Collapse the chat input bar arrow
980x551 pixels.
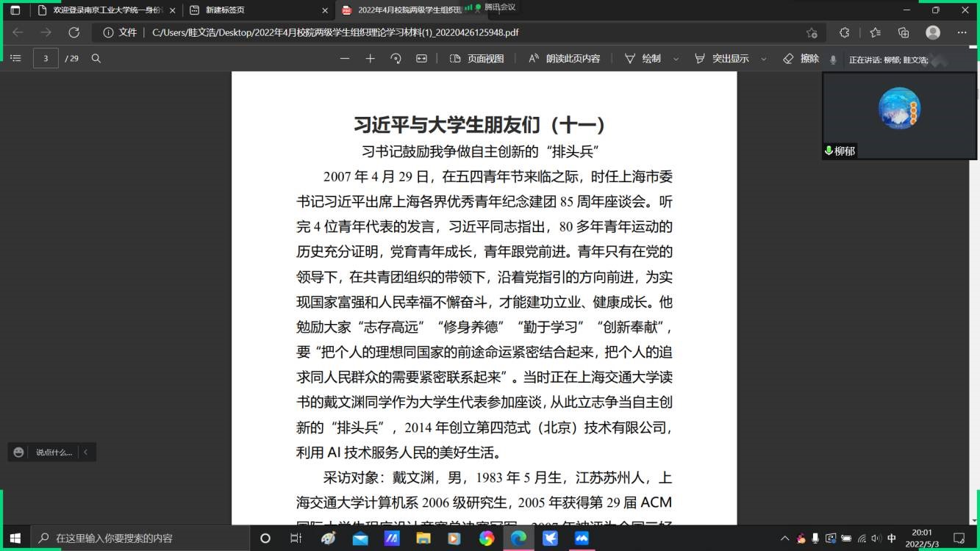coord(85,453)
